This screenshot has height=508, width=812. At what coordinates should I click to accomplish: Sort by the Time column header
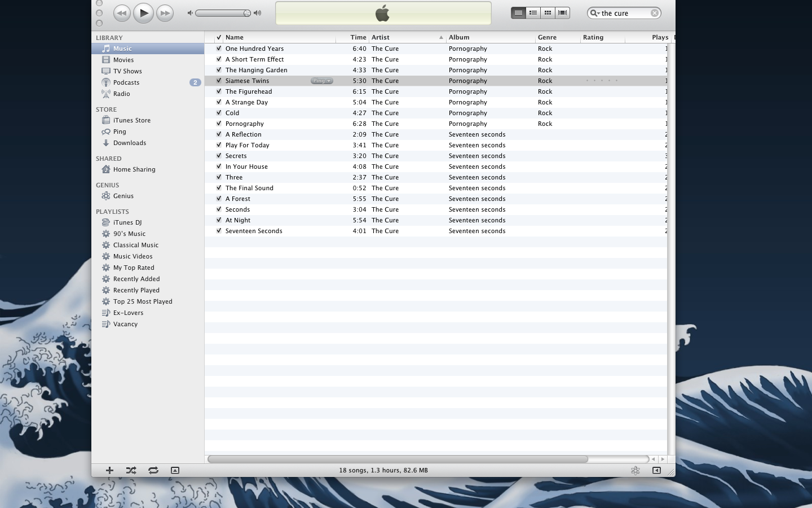353,37
